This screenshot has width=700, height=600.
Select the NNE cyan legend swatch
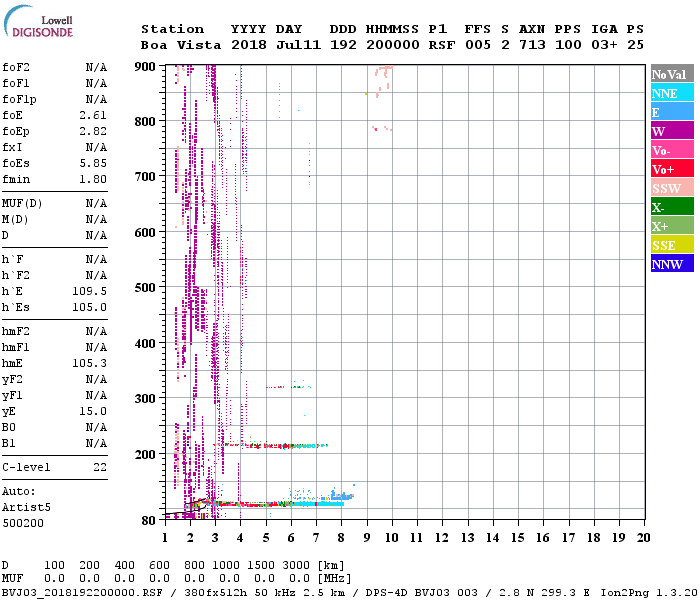[x=672, y=93]
